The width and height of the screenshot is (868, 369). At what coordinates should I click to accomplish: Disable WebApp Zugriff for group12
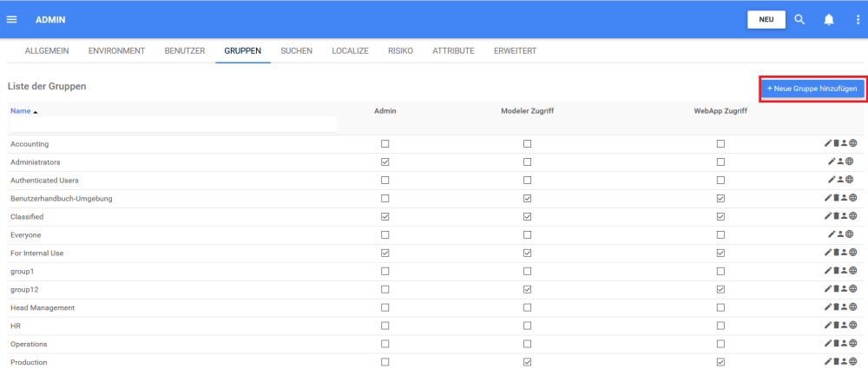(x=720, y=289)
